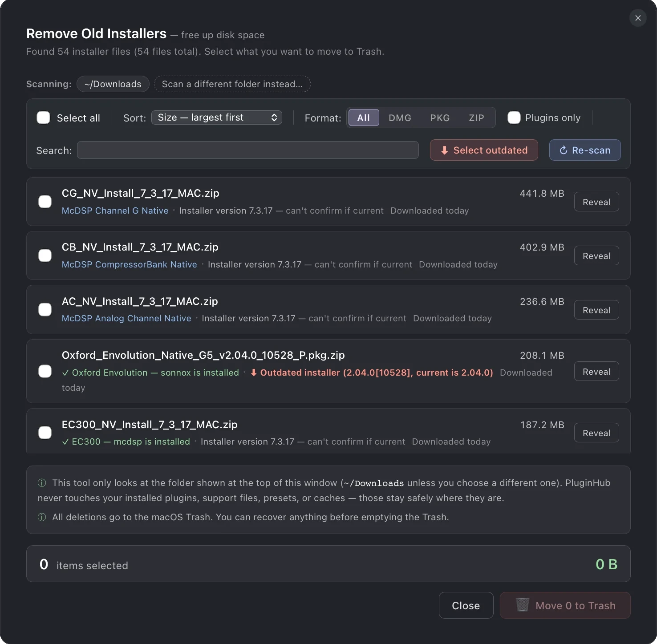Screen dimensions: 657x644
Task: Click Move 0 to Trash
Action: pyautogui.click(x=565, y=605)
